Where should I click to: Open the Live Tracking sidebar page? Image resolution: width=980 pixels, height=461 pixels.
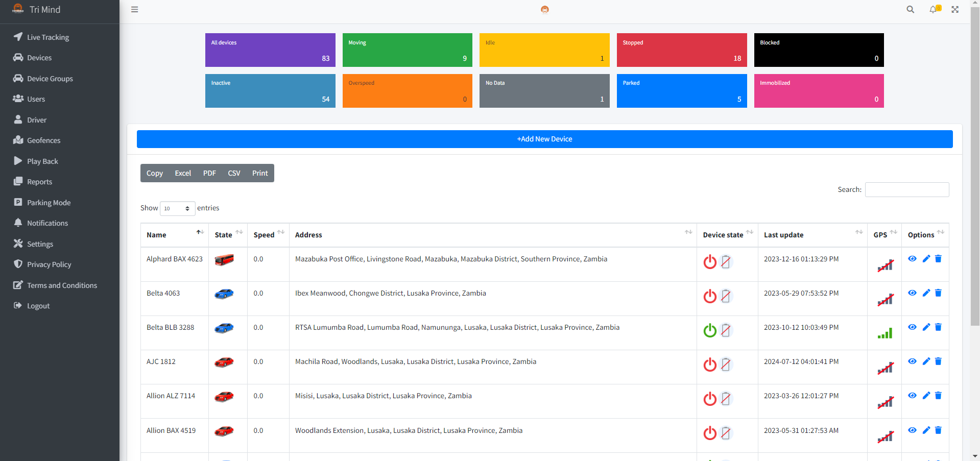pos(48,37)
